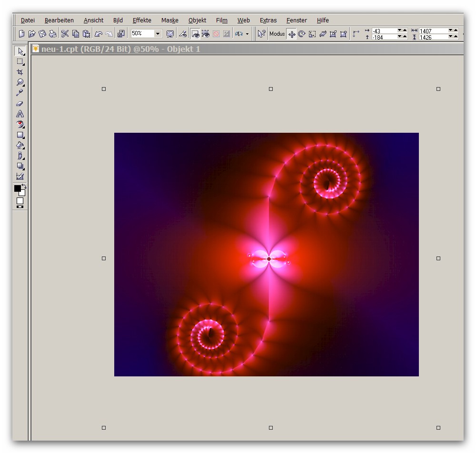Create a new document with New icon
Screen dimensions: 476x453
(21, 34)
